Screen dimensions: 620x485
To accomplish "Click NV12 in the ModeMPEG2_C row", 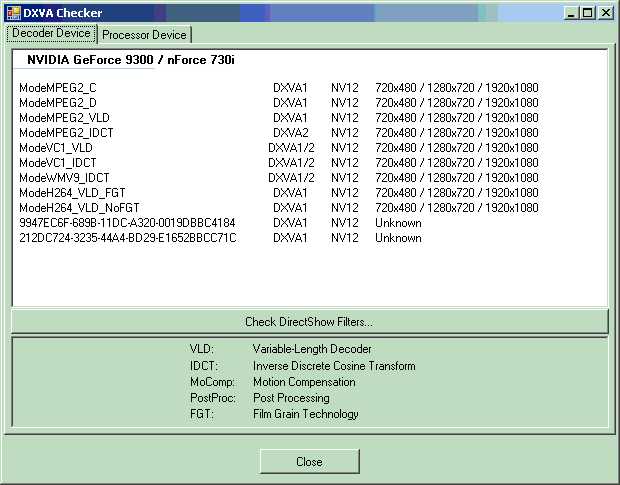I will pyautogui.click(x=345, y=88).
